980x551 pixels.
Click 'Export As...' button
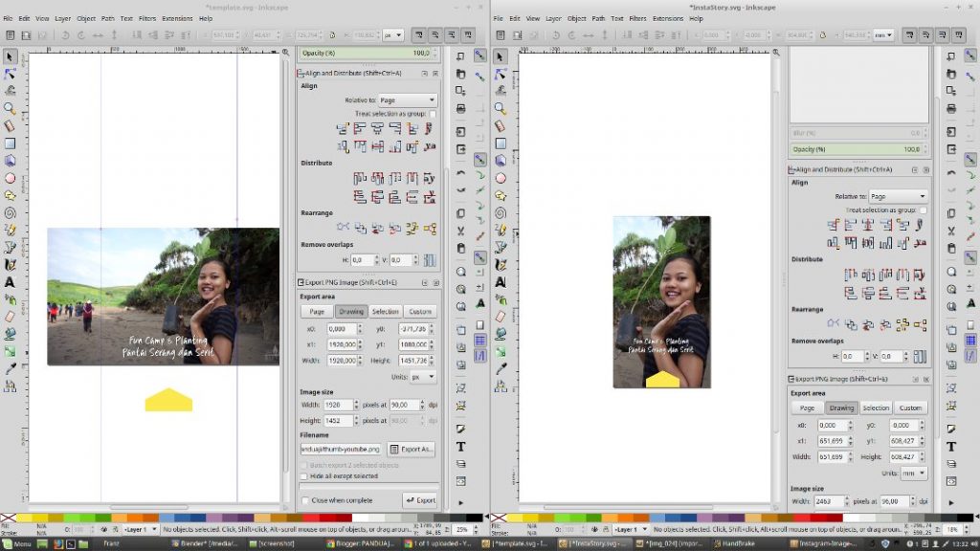tap(412, 449)
